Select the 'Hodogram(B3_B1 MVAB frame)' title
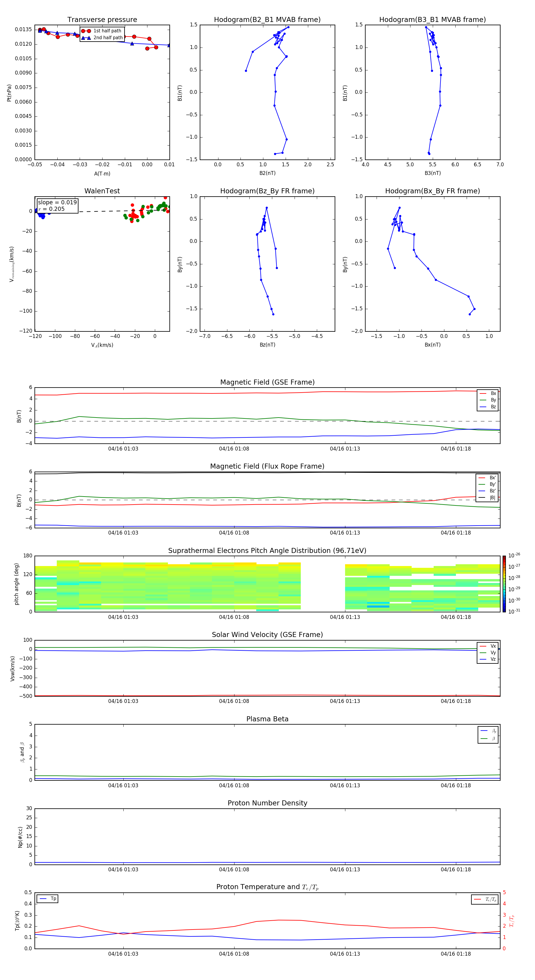This screenshot has height=980, width=535. 432,20
